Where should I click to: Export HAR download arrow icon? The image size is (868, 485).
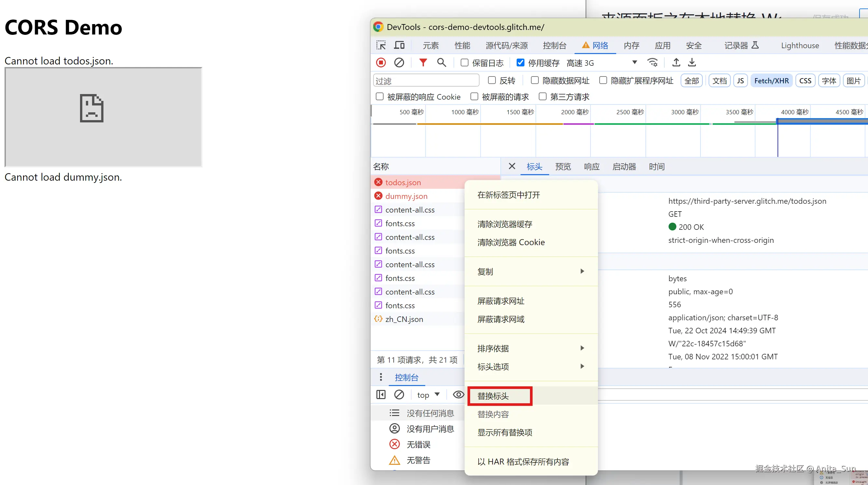[692, 63]
